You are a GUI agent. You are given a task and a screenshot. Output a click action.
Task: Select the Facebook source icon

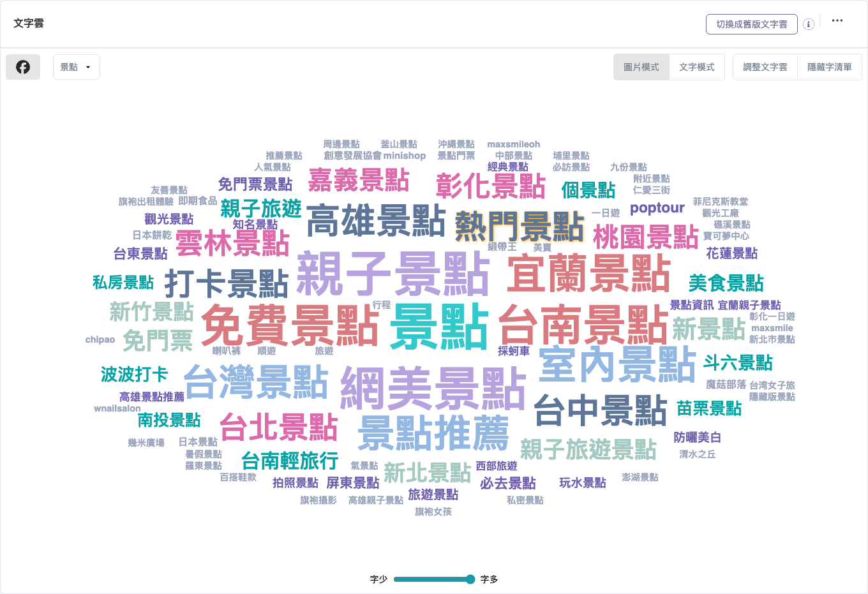tap(23, 67)
